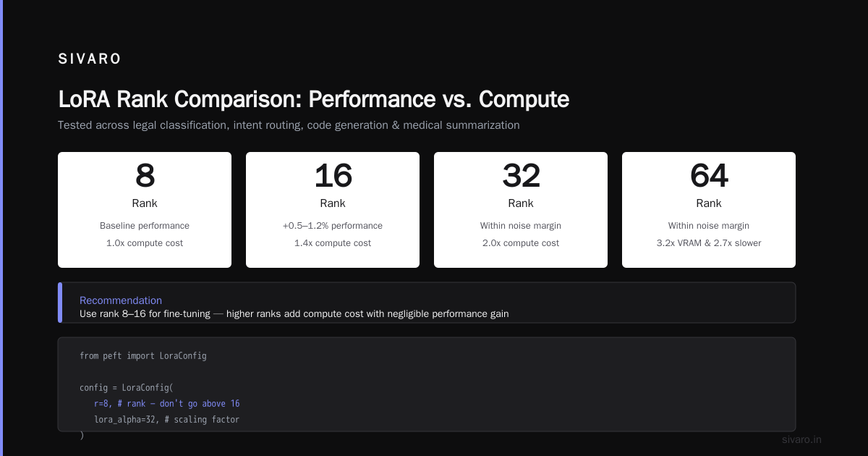This screenshot has width=868, height=456.
Task: Click the 'from peft import LoraConfig' line
Action: [143, 356]
